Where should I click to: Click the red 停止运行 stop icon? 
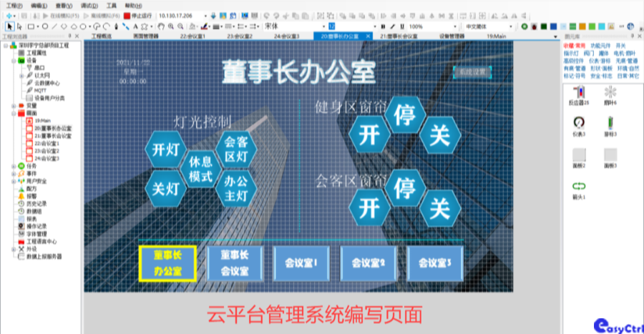[x=127, y=15]
